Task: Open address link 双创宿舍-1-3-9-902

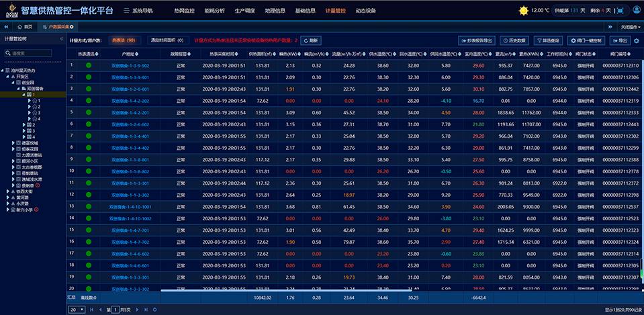Action: tap(130, 66)
